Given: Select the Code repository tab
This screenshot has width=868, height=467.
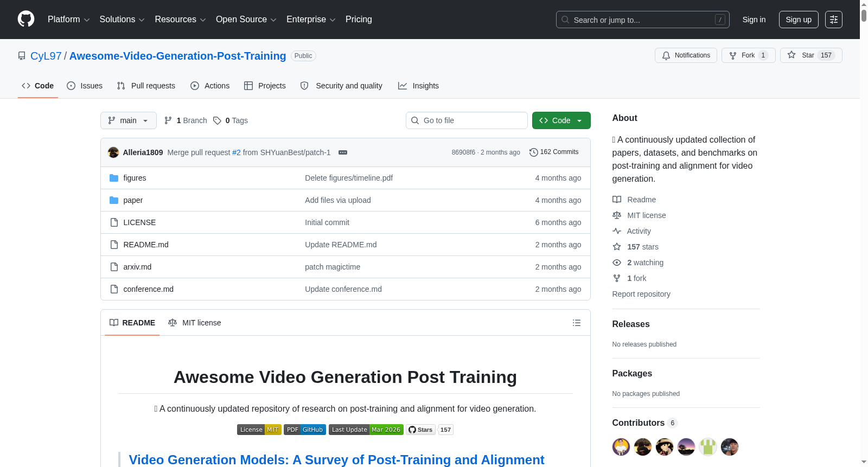Looking at the screenshot, I should point(38,86).
